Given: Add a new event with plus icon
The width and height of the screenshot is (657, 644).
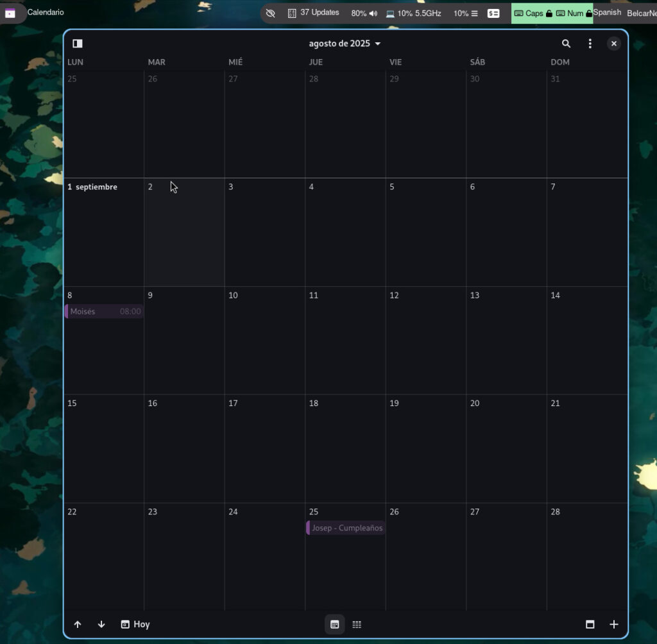Looking at the screenshot, I should (614, 624).
